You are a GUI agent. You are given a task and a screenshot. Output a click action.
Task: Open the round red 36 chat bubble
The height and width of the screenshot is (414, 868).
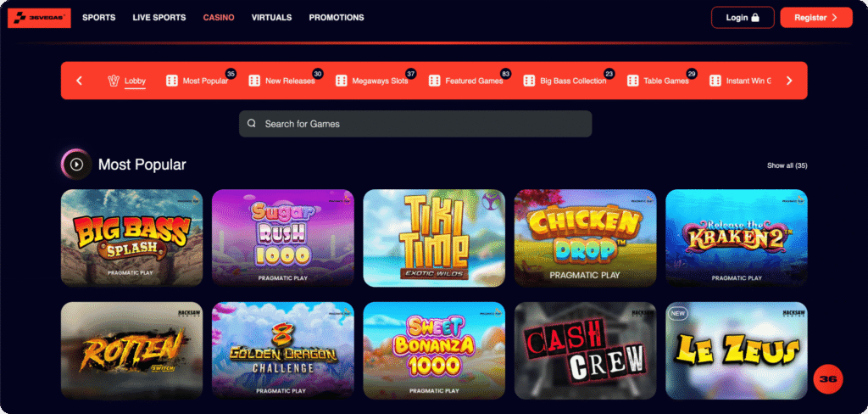pyautogui.click(x=828, y=379)
